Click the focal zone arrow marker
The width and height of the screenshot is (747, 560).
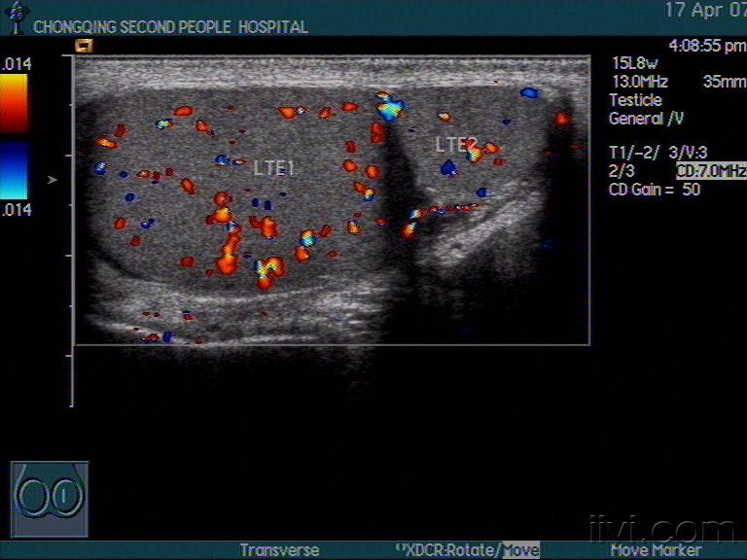[x=53, y=180]
